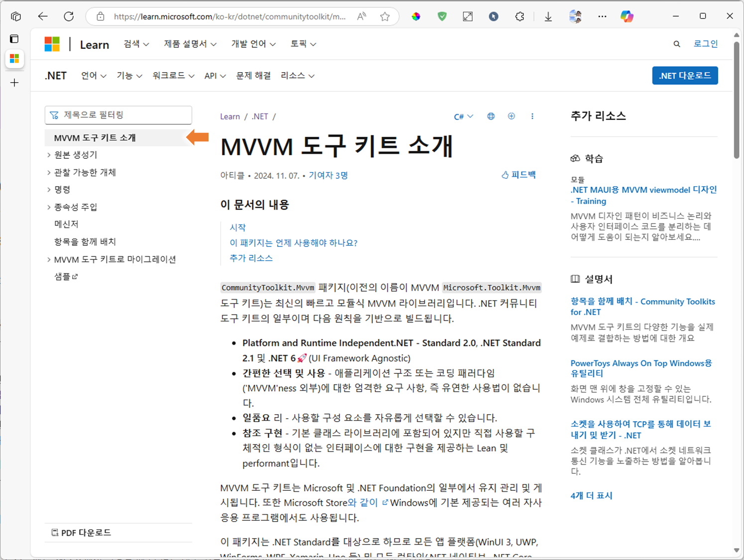744x560 pixels.
Task: Select the 문제 해결 menu item
Action: click(x=253, y=76)
